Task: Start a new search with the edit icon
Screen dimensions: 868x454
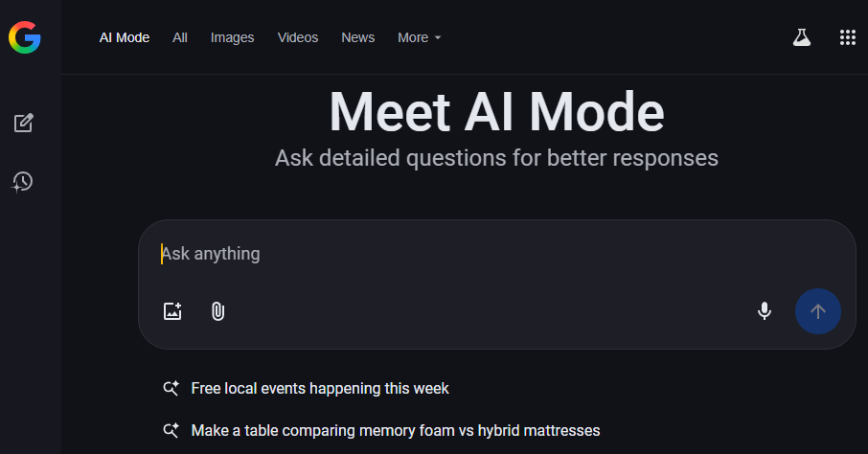Action: point(23,123)
